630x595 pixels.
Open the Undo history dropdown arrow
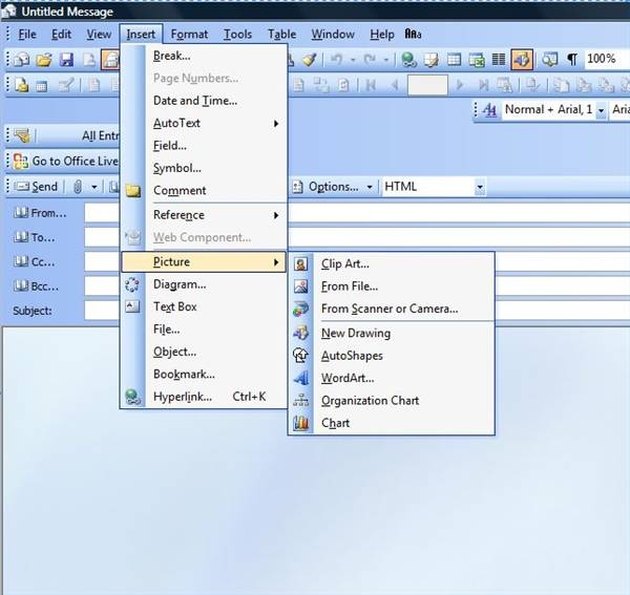353,60
